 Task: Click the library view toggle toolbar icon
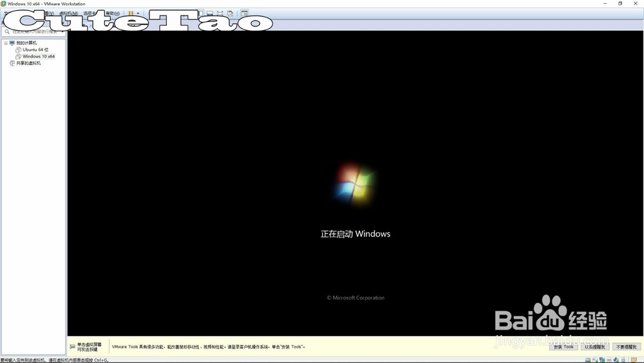[x=200, y=13]
